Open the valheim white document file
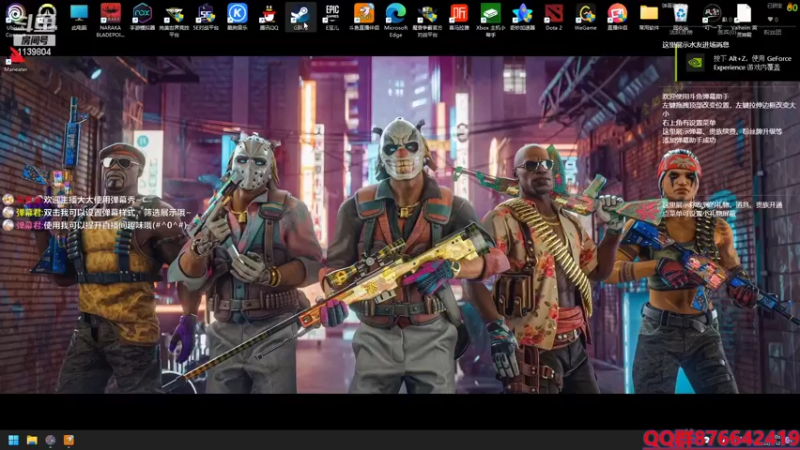This screenshot has height=450, width=800. click(744, 19)
